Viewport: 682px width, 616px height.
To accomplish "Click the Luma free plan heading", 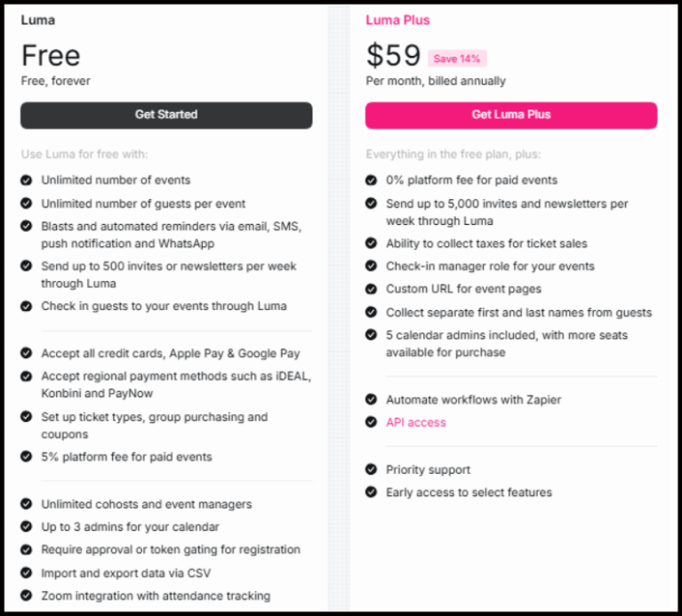I will [x=38, y=20].
